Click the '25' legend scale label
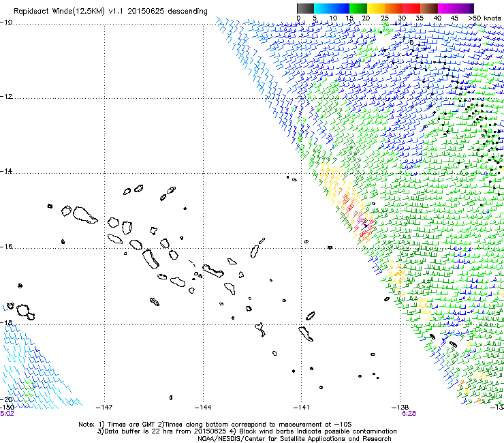The image size is (504, 443). [385, 18]
